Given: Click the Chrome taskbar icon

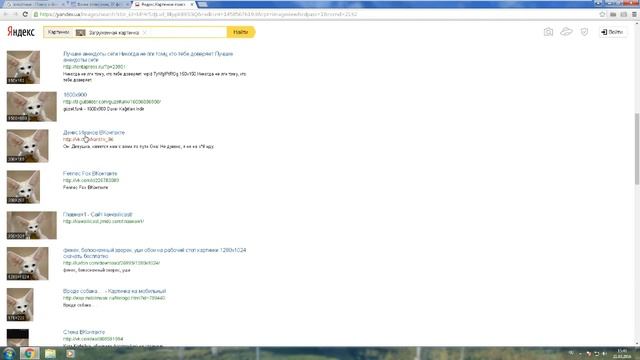Looking at the screenshot, I should pos(29,353).
